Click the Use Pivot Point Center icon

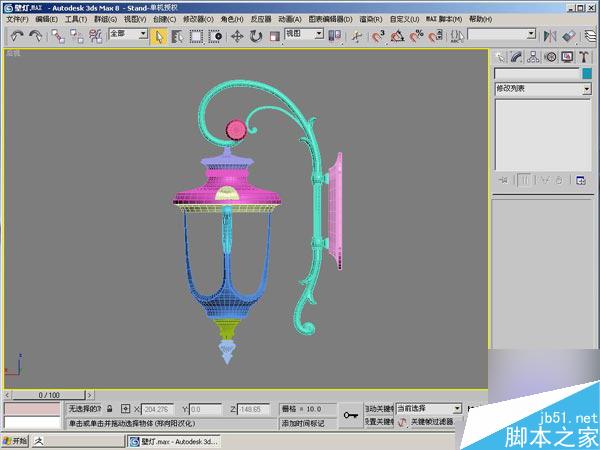(x=334, y=36)
